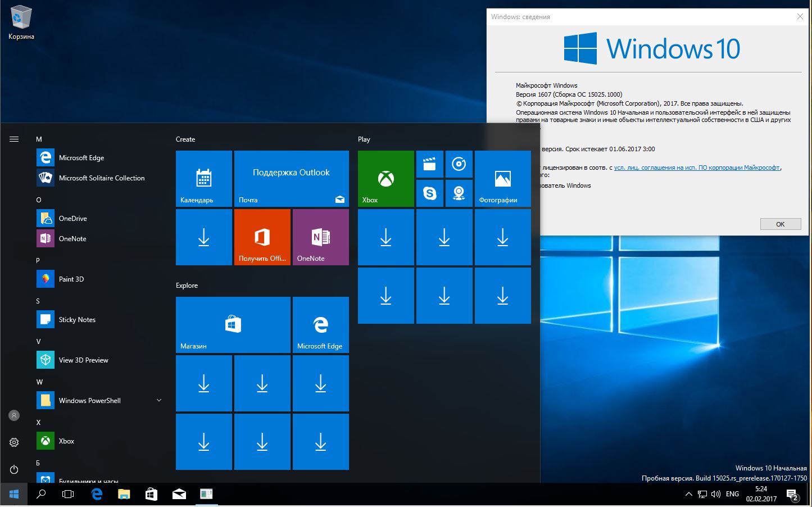Viewport: 812px width, 507px height.
Task: Jump via the letter M header
Action: tap(39, 139)
